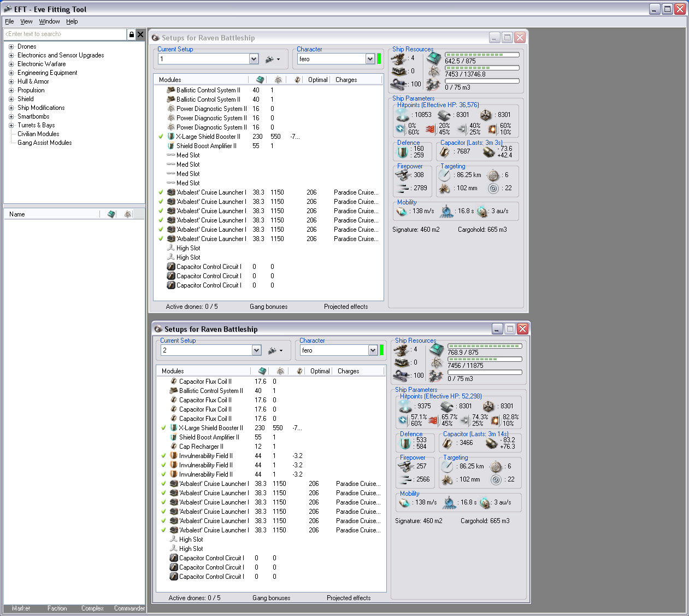689x616 pixels.
Task: Toggle X-Large Shield Booster II checkmark in setup 2
Action: pos(163,428)
